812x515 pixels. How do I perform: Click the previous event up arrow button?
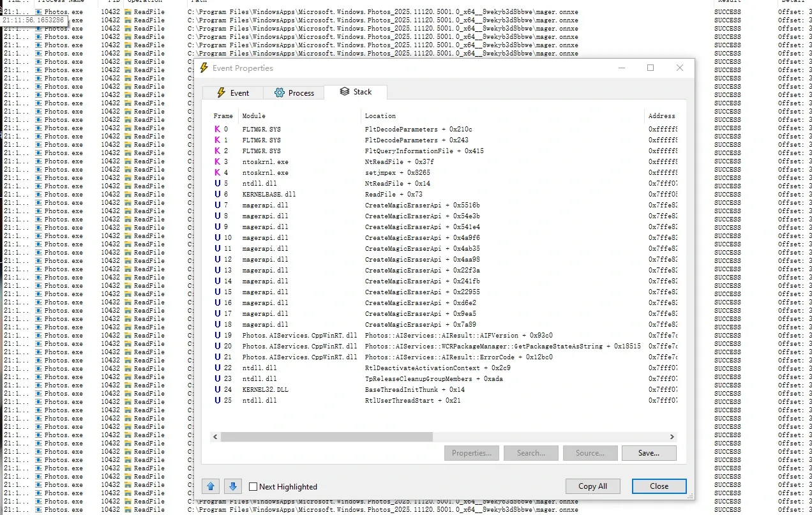coord(211,486)
